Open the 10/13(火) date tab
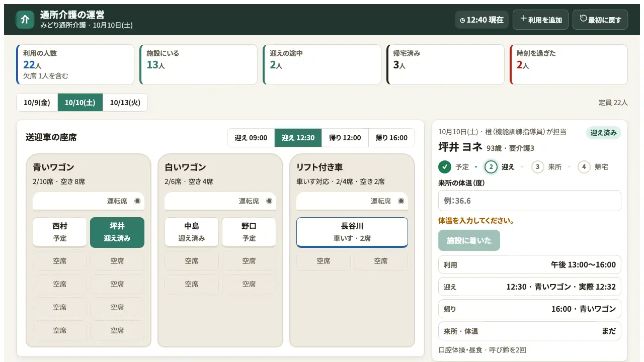The height and width of the screenshot is (362, 644). point(125,103)
